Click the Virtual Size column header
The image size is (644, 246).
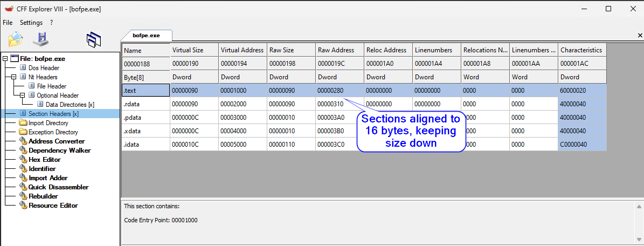194,50
